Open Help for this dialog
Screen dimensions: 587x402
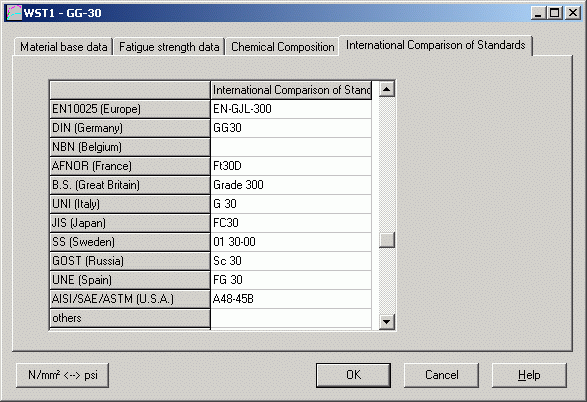tap(529, 375)
